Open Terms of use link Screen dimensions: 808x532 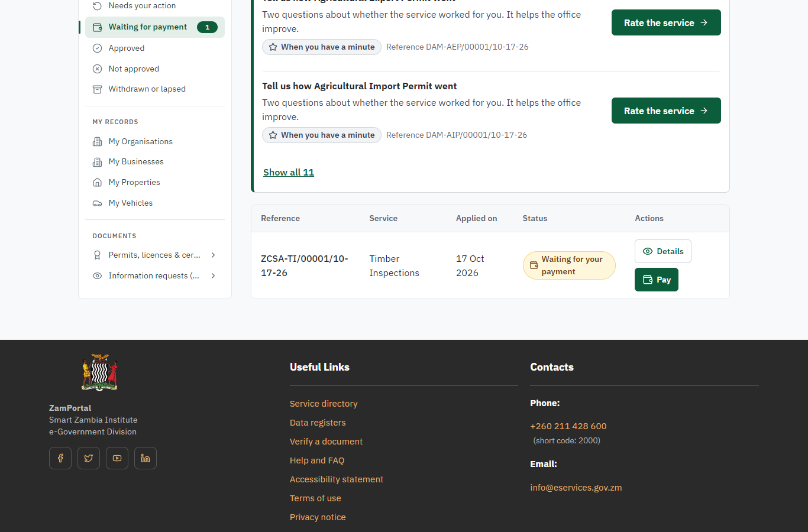click(x=315, y=498)
